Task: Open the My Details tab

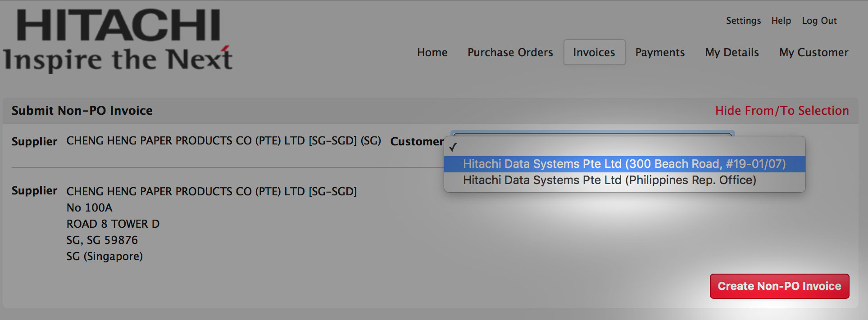Action: tap(732, 53)
